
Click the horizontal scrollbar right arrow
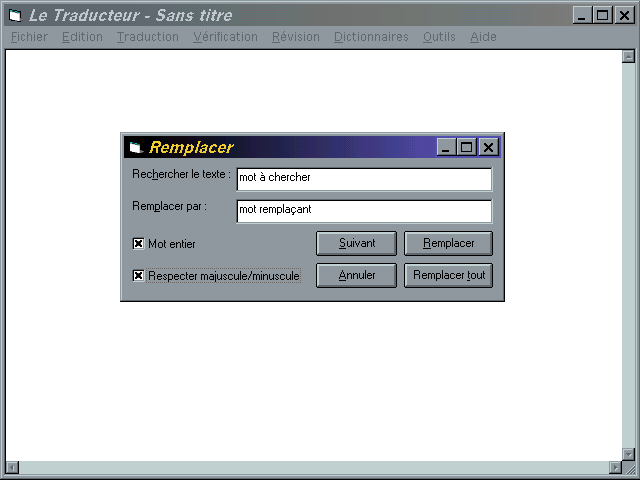[615, 467]
